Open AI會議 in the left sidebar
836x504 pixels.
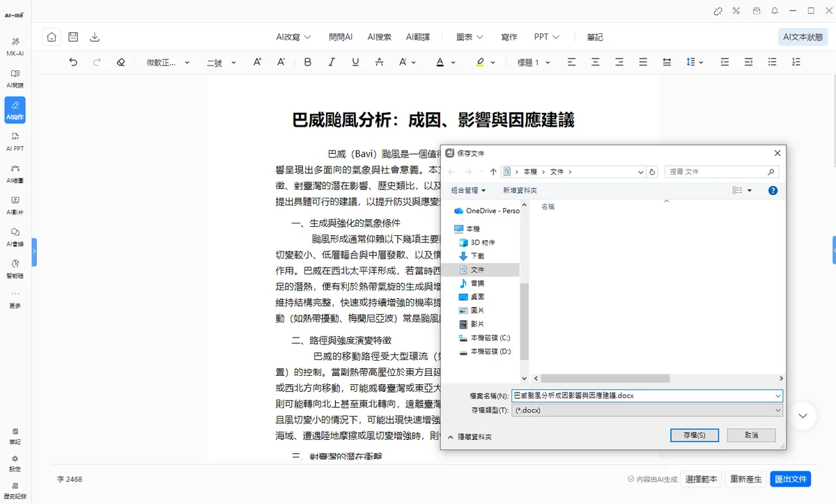pyautogui.click(x=15, y=237)
